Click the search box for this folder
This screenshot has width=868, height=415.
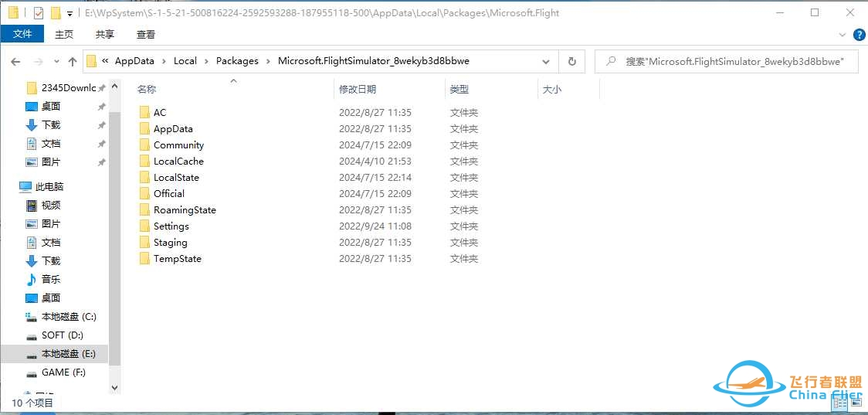[x=727, y=62]
